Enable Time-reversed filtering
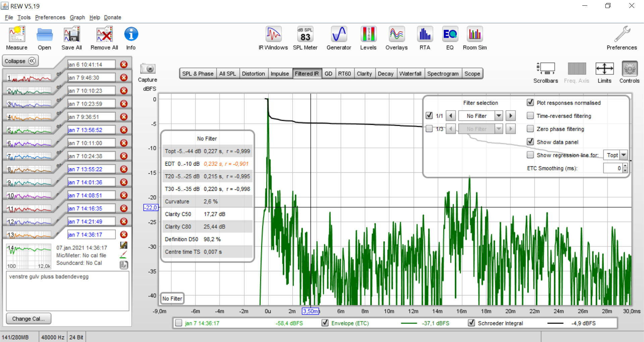 tap(530, 115)
